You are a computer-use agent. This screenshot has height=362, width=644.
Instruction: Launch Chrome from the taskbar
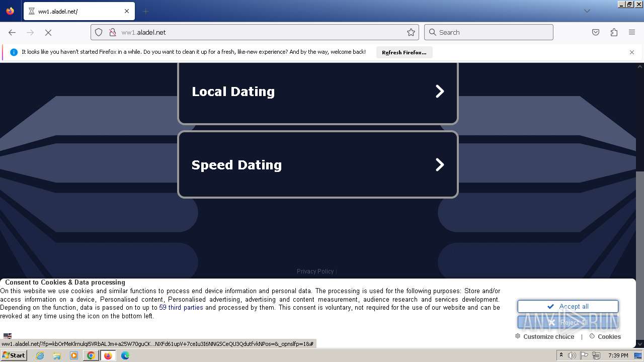tap(91, 355)
